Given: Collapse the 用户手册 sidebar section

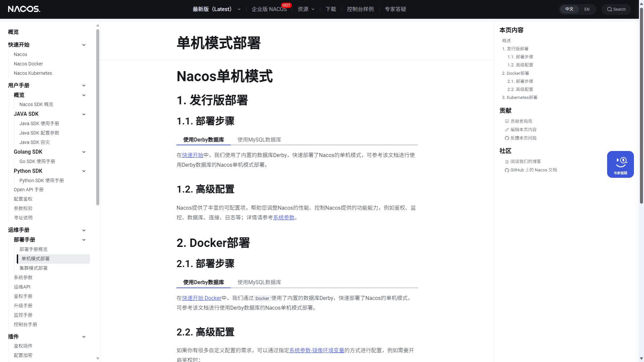Looking at the screenshot, I should [84, 86].
